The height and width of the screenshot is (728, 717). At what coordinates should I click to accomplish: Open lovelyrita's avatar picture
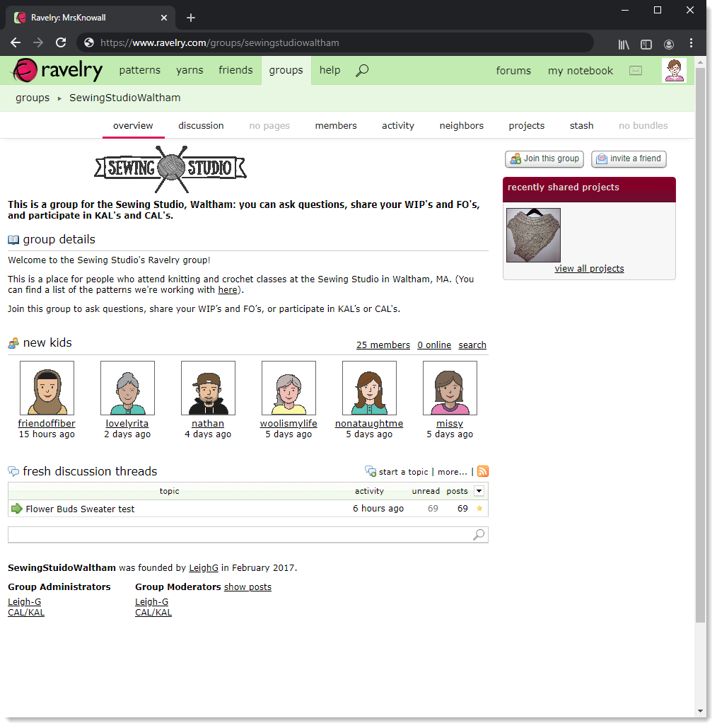click(x=127, y=388)
